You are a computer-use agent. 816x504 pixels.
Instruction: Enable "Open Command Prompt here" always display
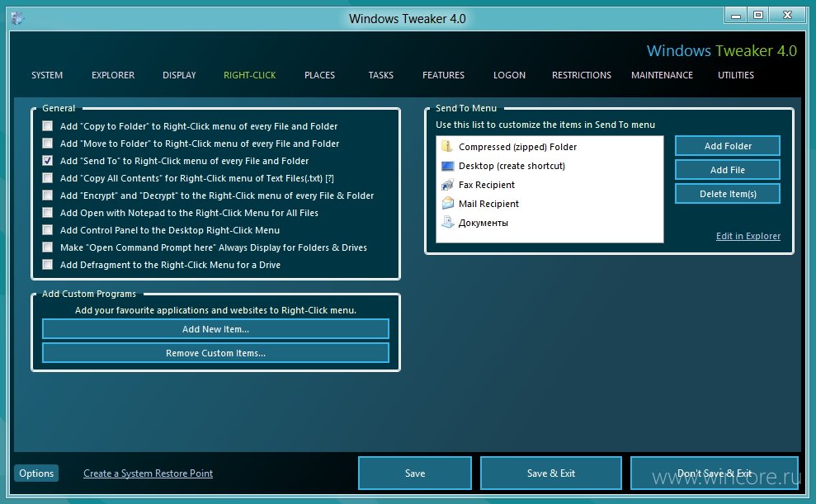click(47, 247)
